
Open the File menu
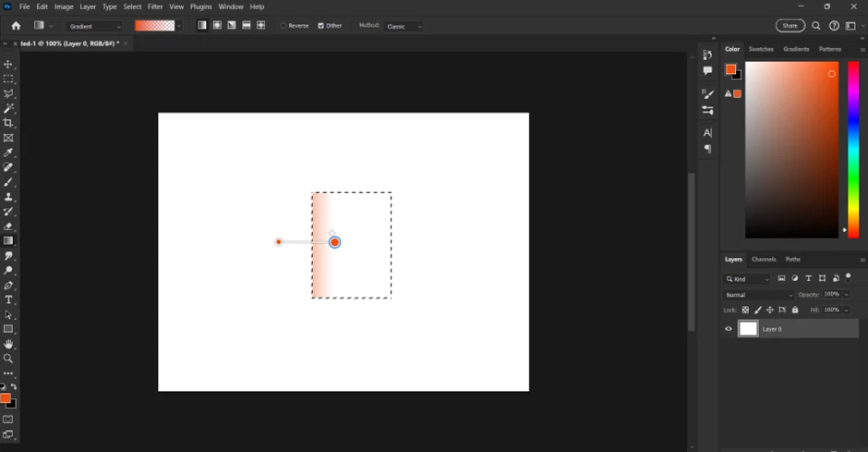pyautogui.click(x=24, y=6)
